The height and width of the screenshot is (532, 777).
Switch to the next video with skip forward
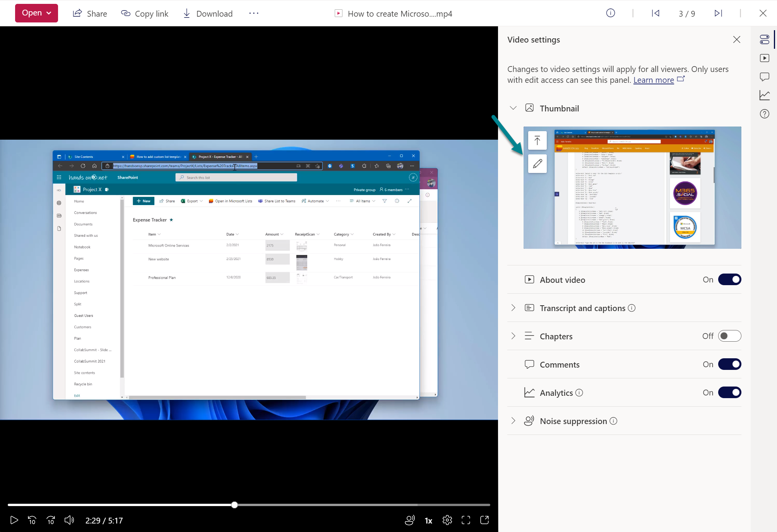click(718, 13)
